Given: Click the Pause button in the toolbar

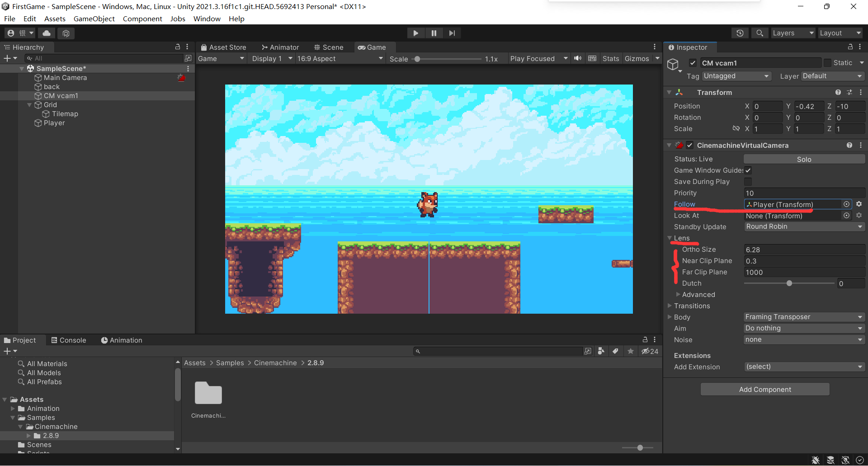Looking at the screenshot, I should [x=434, y=33].
